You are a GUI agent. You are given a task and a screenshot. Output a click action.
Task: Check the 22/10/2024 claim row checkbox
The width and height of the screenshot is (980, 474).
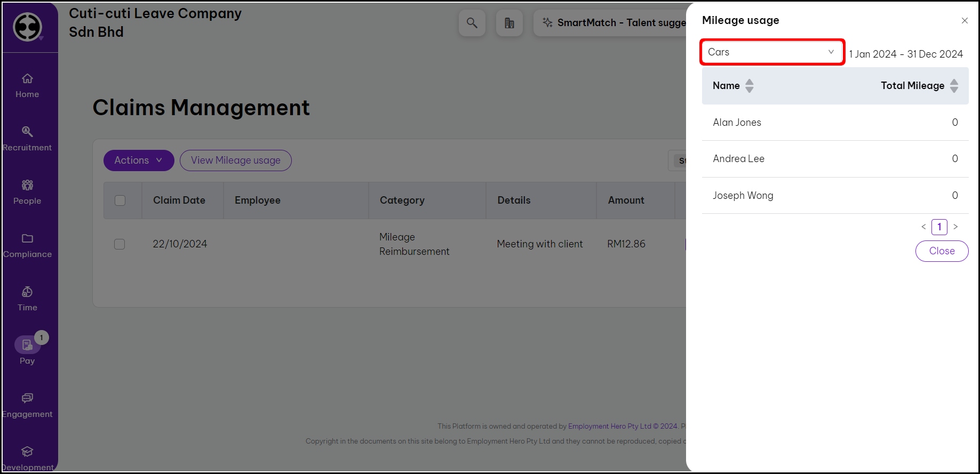coord(119,244)
